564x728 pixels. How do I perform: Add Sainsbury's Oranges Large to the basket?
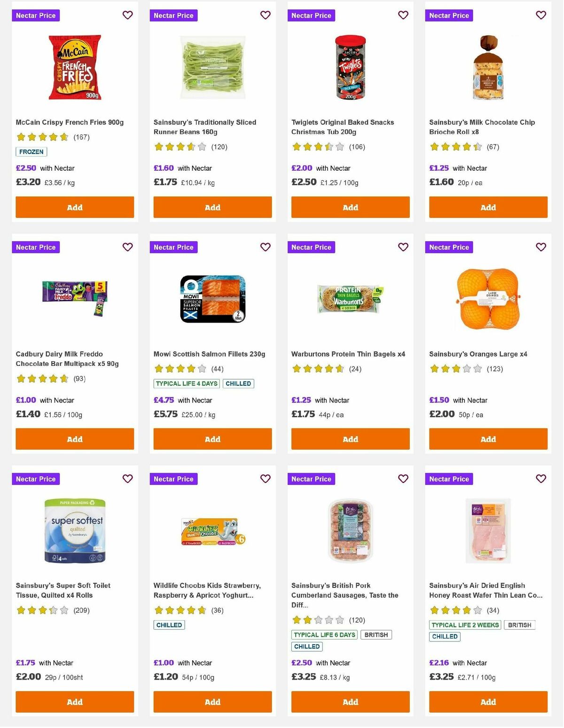[488, 439]
